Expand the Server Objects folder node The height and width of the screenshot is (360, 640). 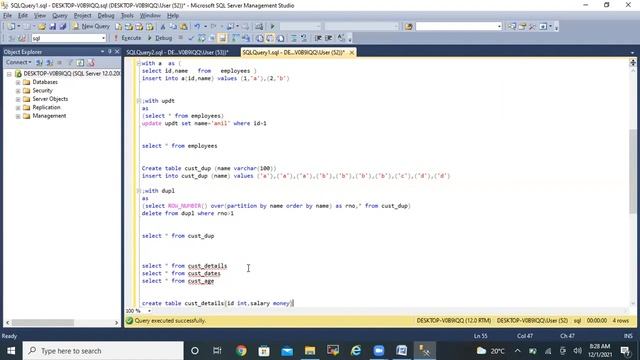18,99
